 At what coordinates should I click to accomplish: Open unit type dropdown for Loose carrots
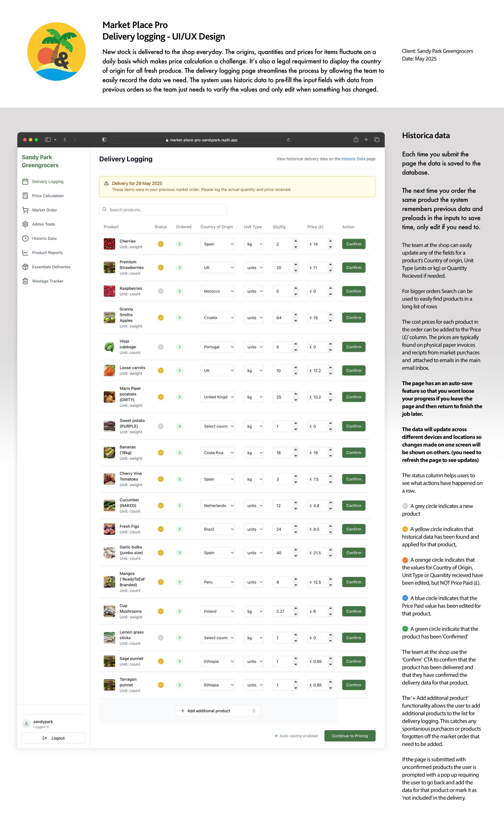[254, 371]
